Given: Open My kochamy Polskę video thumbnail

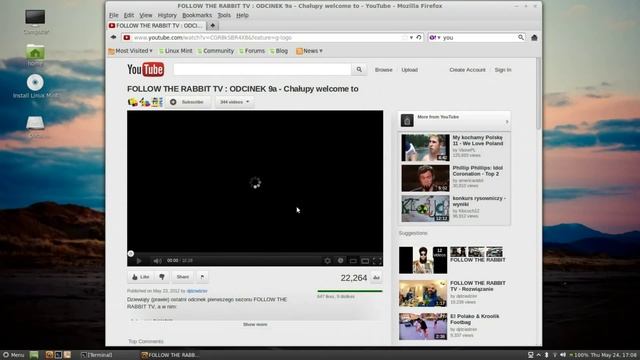Looking at the screenshot, I should click(x=425, y=147).
